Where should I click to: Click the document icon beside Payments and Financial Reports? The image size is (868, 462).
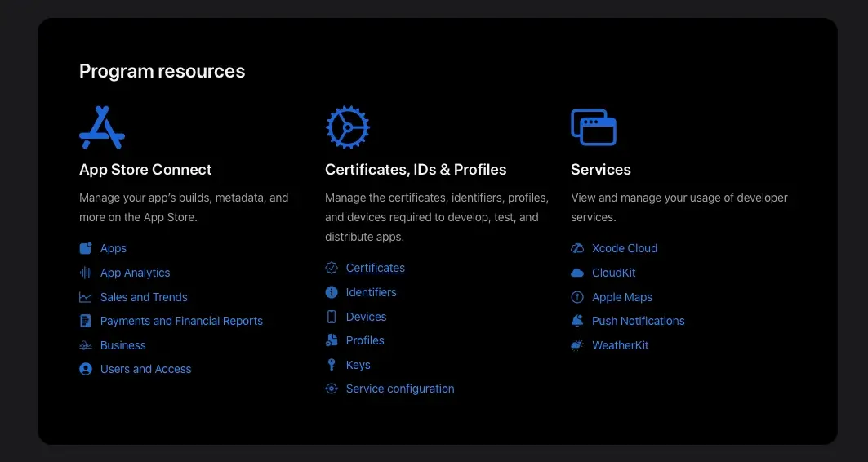(85, 321)
